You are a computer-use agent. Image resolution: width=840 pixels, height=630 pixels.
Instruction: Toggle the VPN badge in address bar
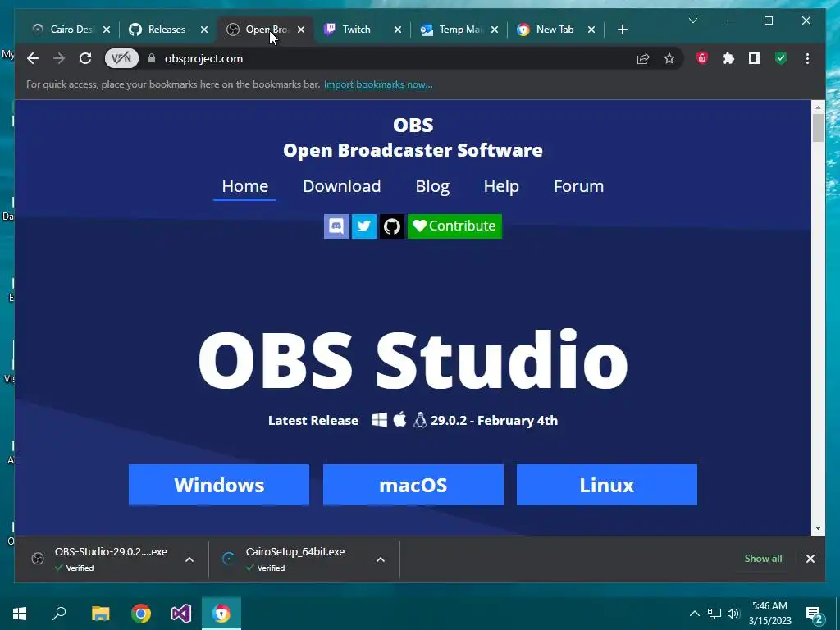[121, 58]
